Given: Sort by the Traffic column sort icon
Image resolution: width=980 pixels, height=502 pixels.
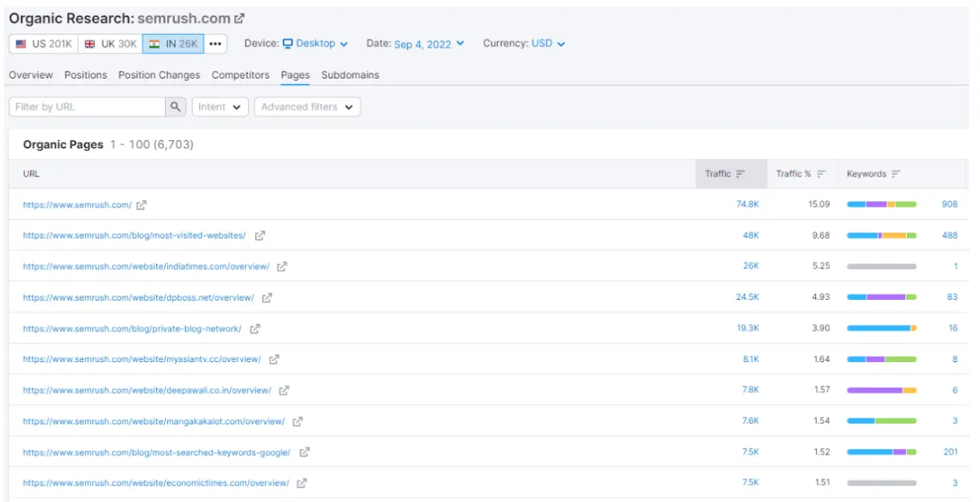Looking at the screenshot, I should tap(740, 174).
